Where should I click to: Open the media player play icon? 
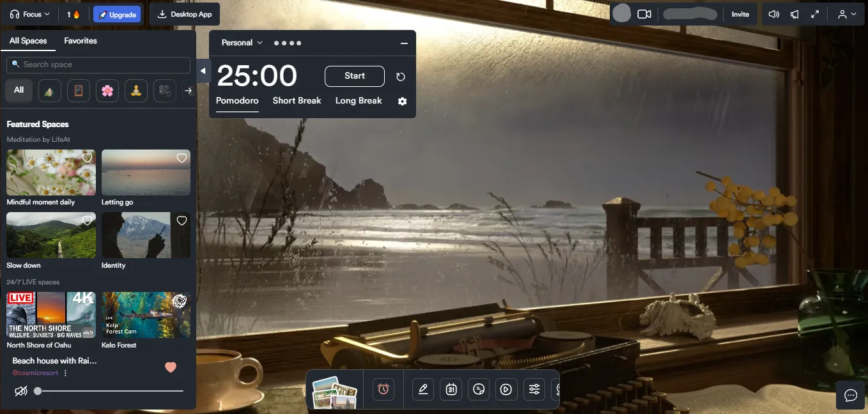(506, 389)
